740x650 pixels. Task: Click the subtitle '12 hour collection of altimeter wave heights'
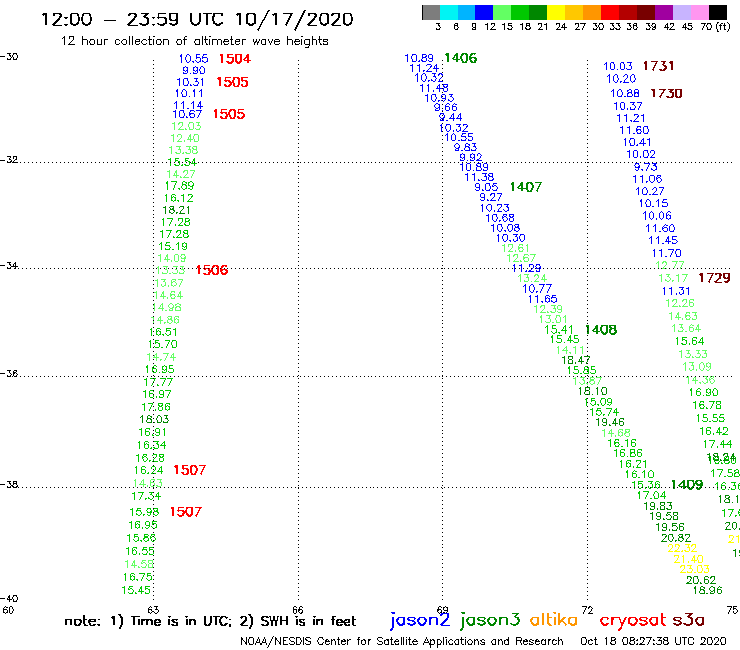pos(194,41)
